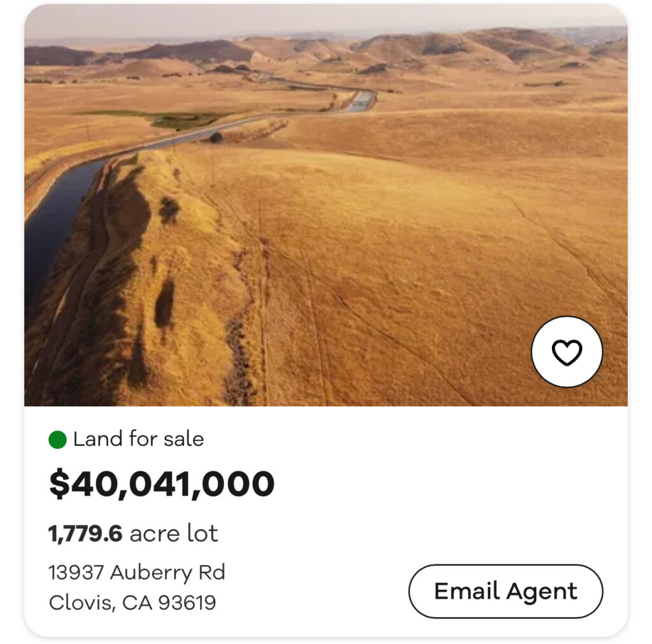Select the "Land for sale" label
This screenshot has height=644, width=652.
(x=138, y=439)
